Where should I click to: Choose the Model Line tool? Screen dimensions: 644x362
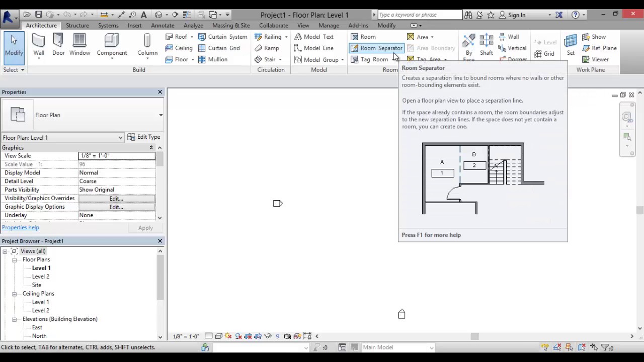tap(314, 48)
